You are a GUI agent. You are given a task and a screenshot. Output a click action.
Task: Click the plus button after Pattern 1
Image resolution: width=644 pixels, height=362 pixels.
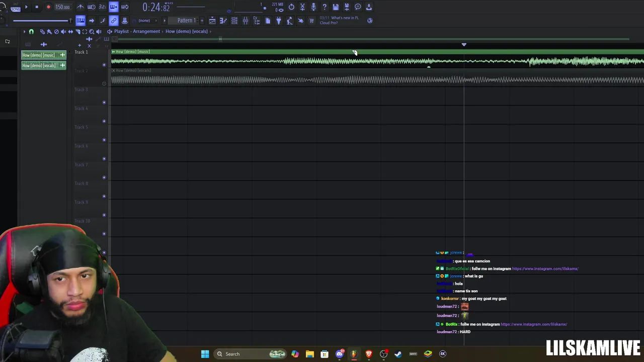202,21
